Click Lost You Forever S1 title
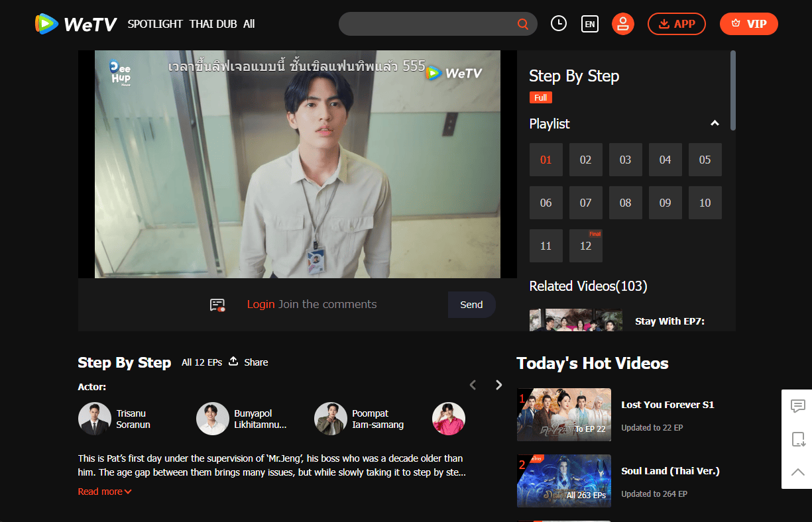Screen dimensions: 812x522 coord(667,405)
